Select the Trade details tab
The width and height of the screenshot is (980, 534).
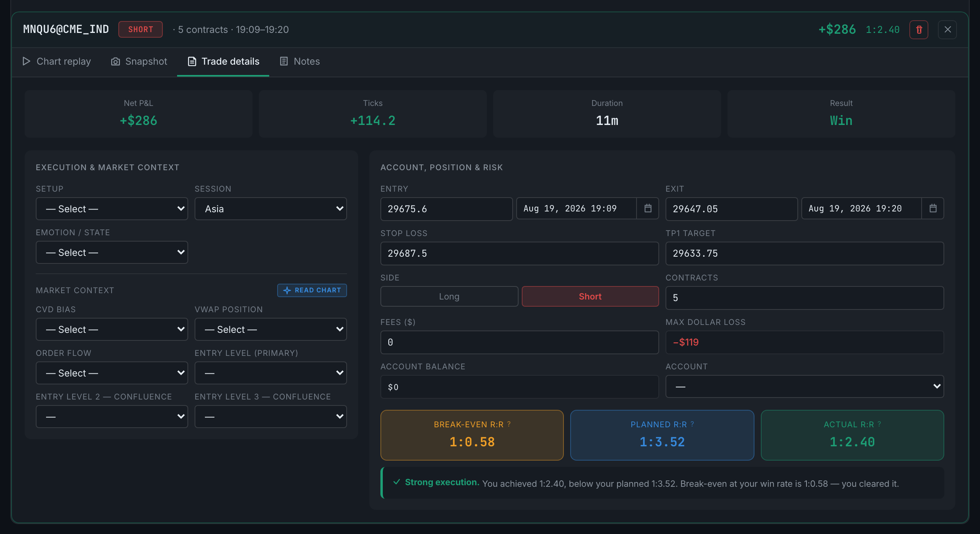[x=223, y=61]
